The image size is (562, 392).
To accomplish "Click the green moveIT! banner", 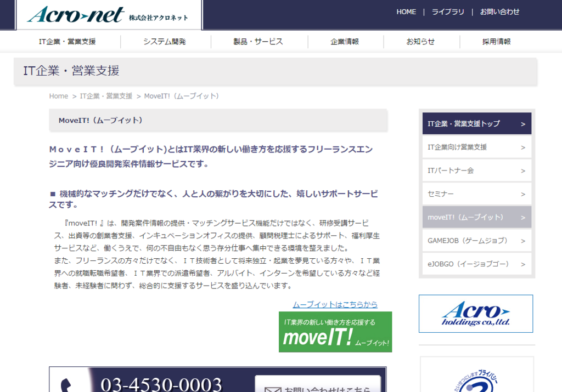I will (335, 332).
